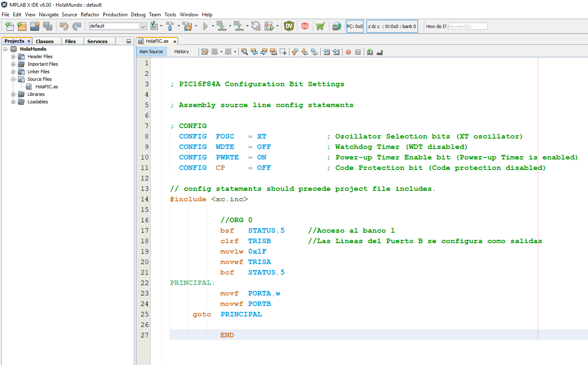Image resolution: width=588 pixels, height=365 pixels.
Task: Open dropdown arrow beside Run Project
Action: 213,26
